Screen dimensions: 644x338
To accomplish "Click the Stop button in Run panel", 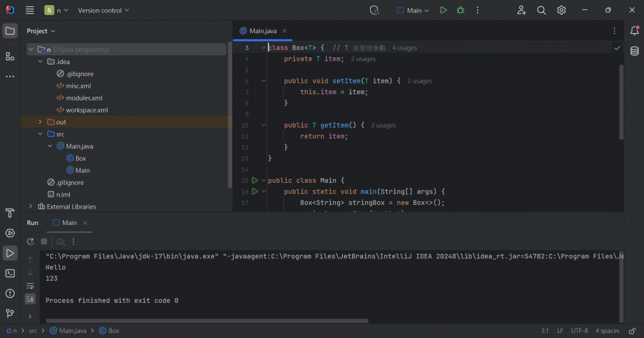I will click(x=44, y=242).
